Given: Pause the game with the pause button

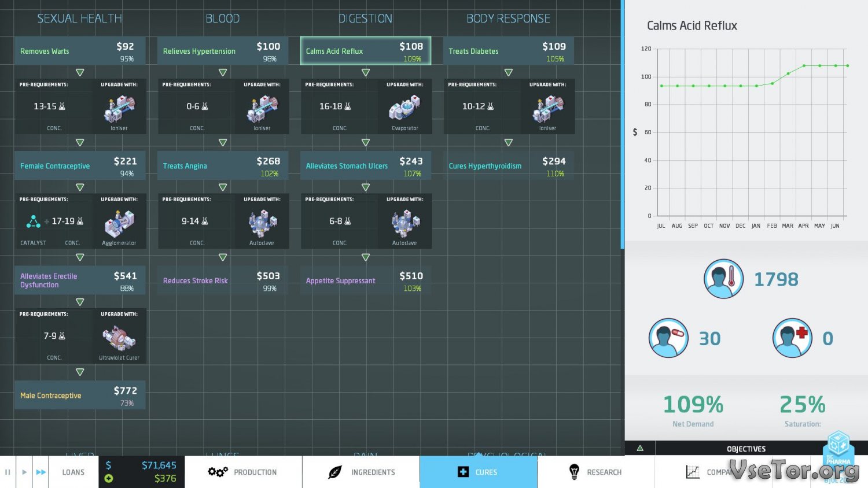Looking at the screenshot, I should click(x=8, y=472).
